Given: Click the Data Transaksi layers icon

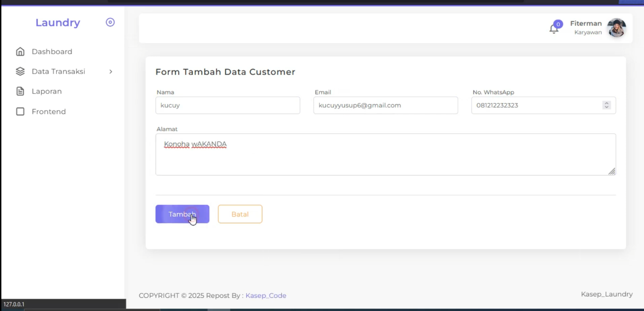Looking at the screenshot, I should [20, 71].
